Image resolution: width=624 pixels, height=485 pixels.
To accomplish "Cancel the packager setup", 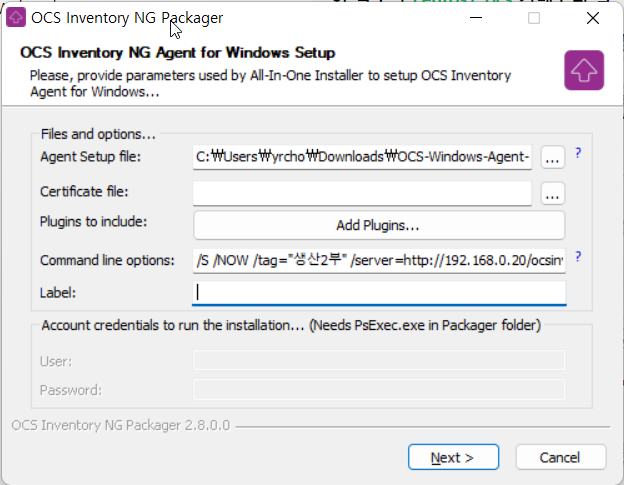I will [561, 457].
